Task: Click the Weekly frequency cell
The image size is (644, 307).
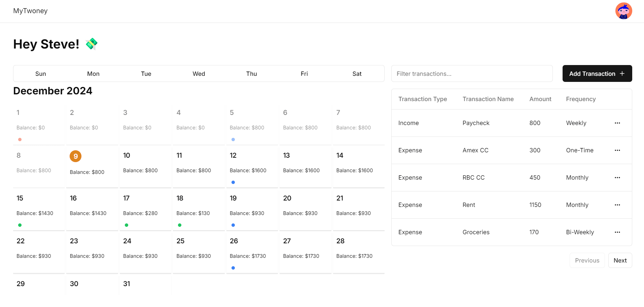Action: pyautogui.click(x=576, y=123)
